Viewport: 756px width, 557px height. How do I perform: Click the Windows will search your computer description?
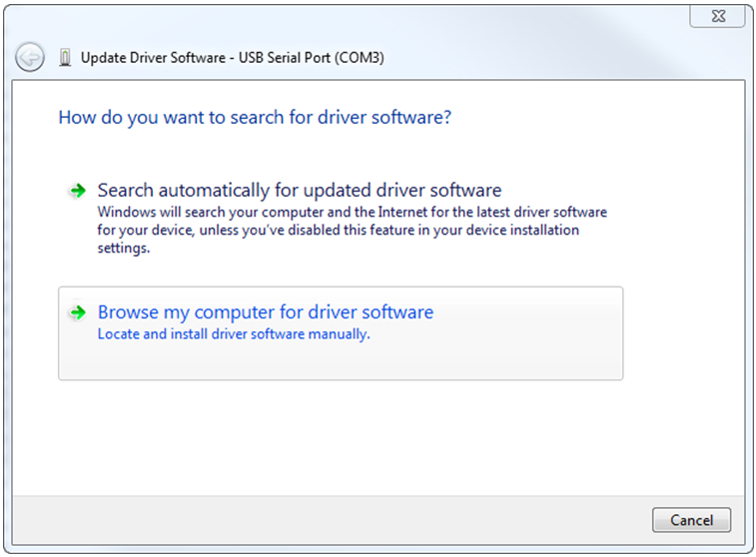(x=352, y=231)
